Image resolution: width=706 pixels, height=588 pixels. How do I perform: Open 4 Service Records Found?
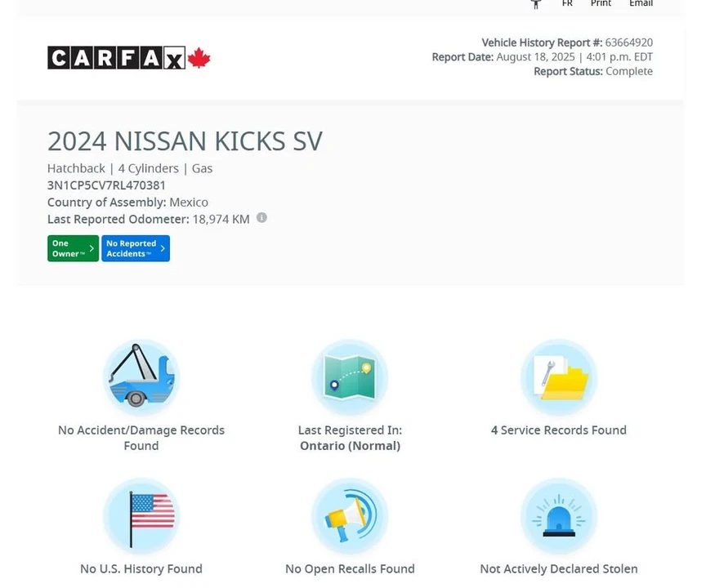tap(559, 430)
